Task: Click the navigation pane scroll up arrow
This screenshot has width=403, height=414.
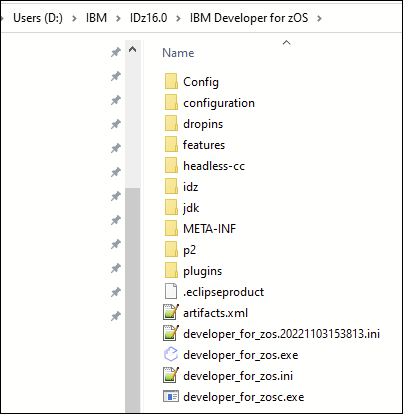Action: pyautogui.click(x=133, y=50)
